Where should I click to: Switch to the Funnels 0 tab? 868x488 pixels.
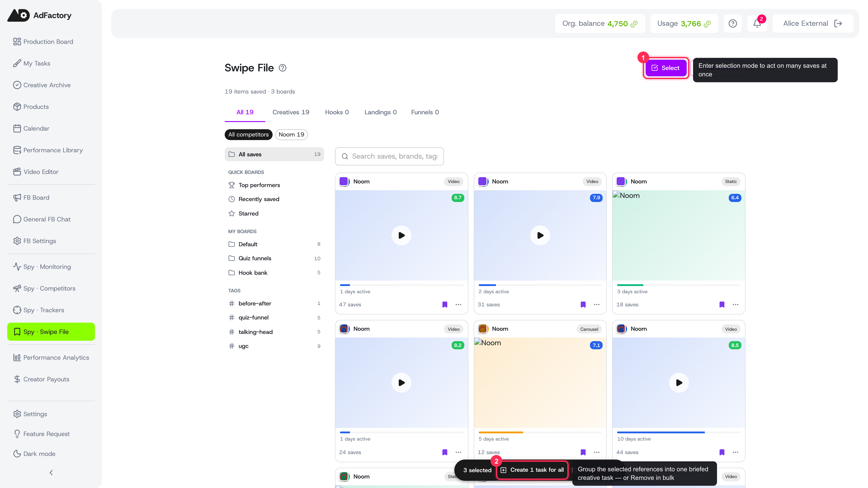pos(425,112)
